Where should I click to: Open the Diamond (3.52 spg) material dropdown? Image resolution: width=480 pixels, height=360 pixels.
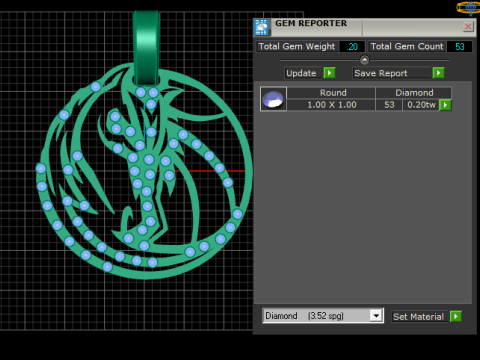click(x=376, y=316)
